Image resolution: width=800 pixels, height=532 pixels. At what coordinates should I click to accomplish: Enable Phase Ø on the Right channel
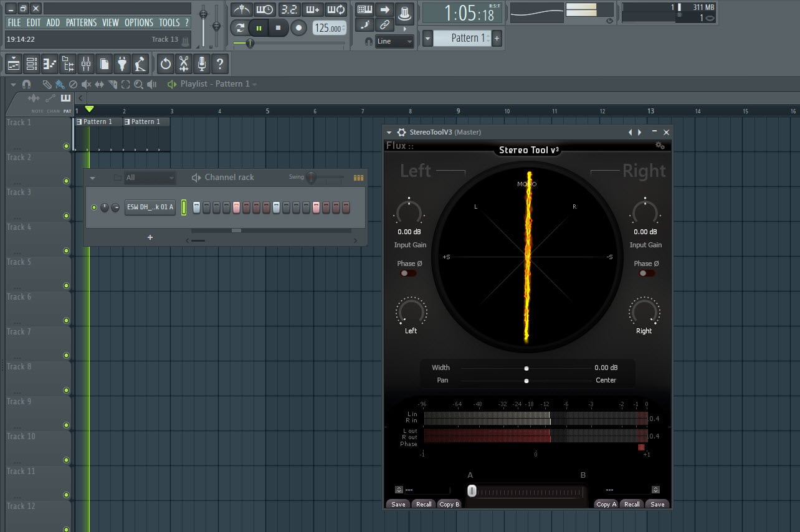[x=646, y=272]
